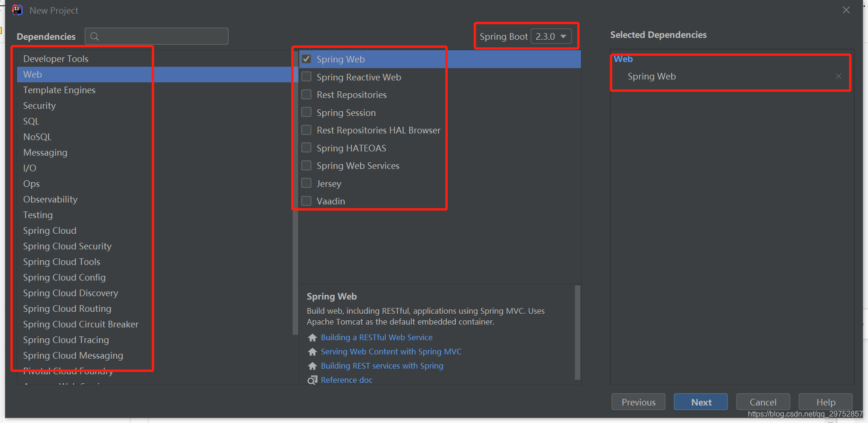Tick the Spring Web Services checkbox

(x=306, y=166)
